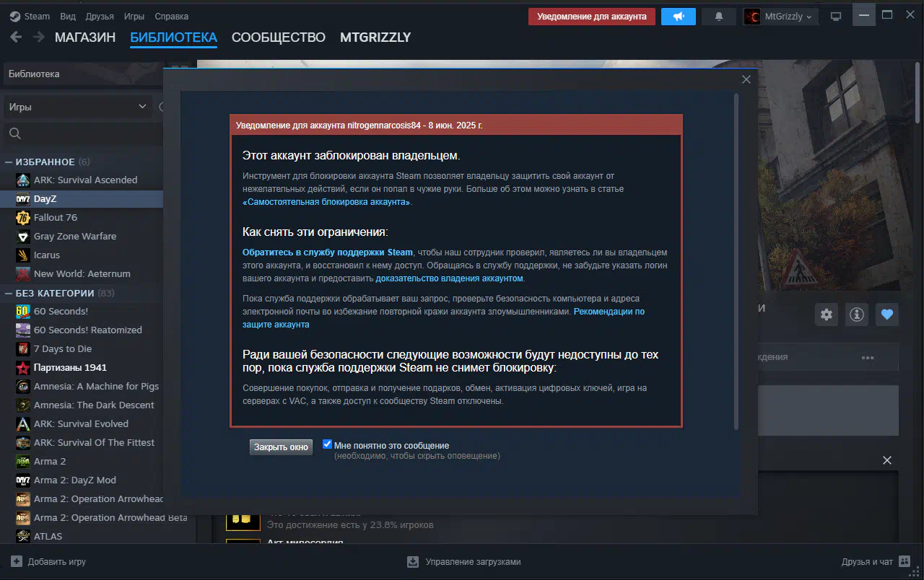924x580 pixels.
Task: Select ARK: Survival Evolved icon
Action: point(22,423)
